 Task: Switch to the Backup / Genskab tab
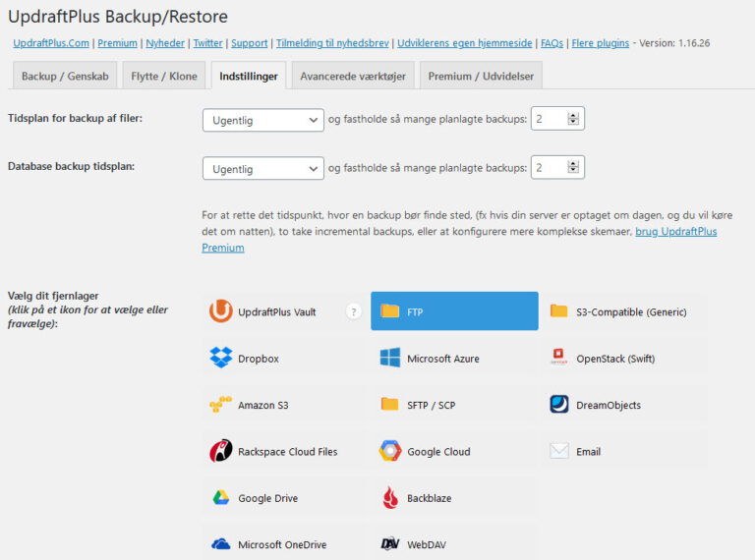point(65,76)
